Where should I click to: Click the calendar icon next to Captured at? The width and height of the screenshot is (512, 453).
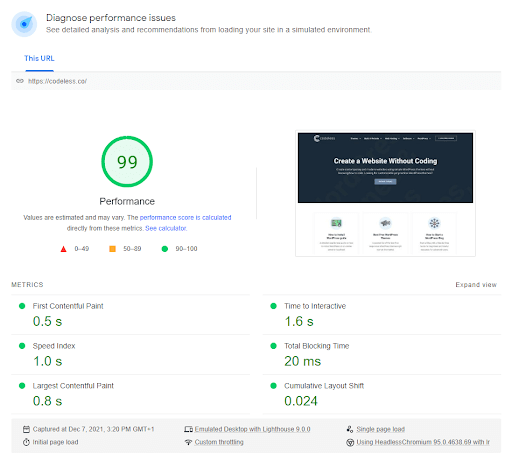[x=26, y=429]
